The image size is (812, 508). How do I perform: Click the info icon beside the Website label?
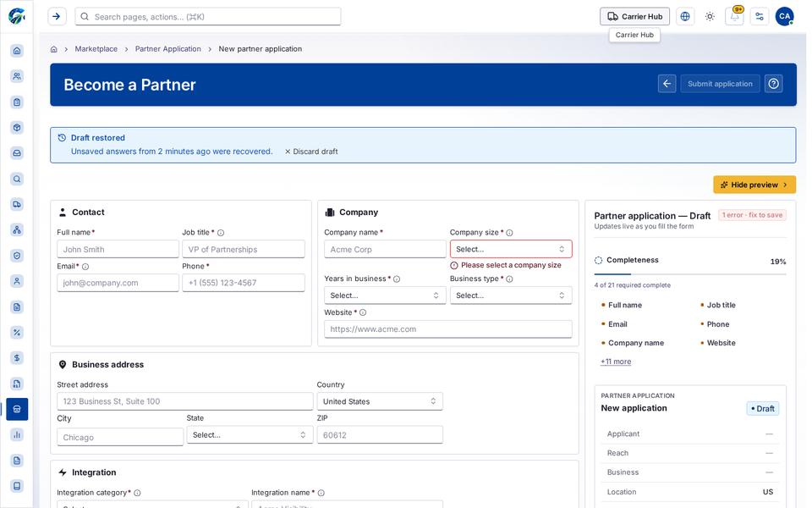[x=363, y=312]
